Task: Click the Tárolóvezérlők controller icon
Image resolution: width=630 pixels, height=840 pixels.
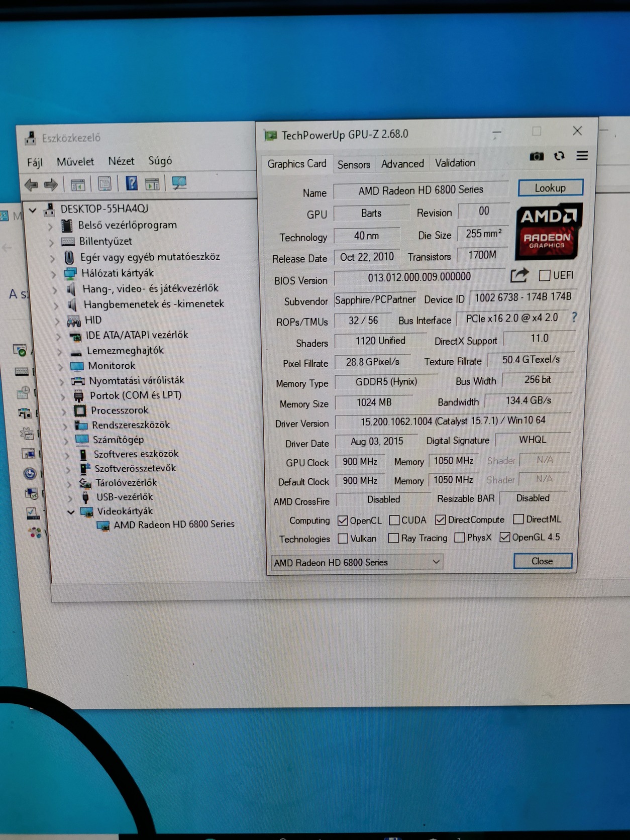Action: [85, 483]
